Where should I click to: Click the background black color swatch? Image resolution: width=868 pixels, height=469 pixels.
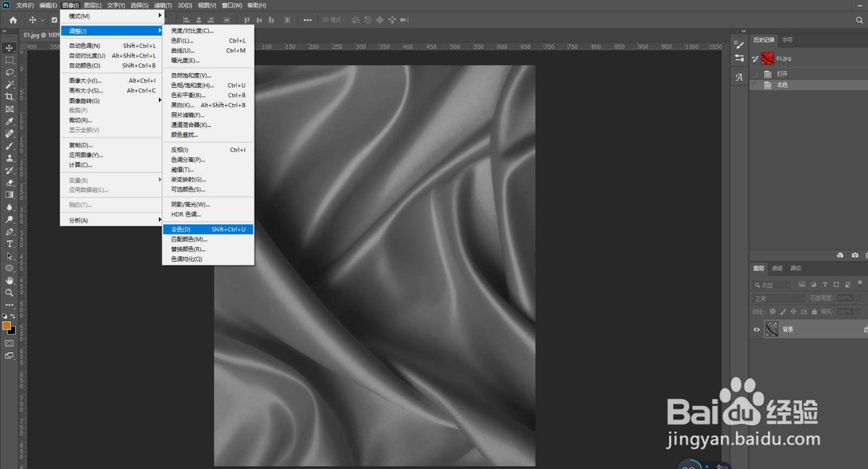pos(12,331)
